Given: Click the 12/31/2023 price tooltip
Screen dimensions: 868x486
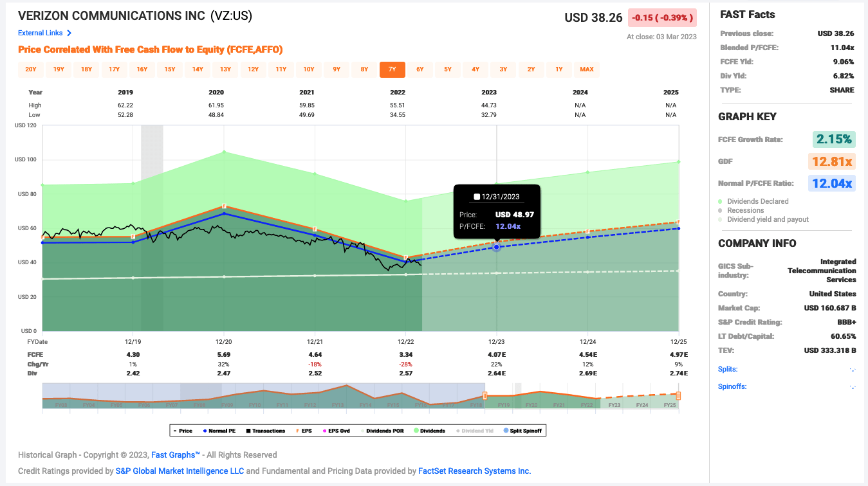Looking at the screenshot, I should [x=497, y=211].
